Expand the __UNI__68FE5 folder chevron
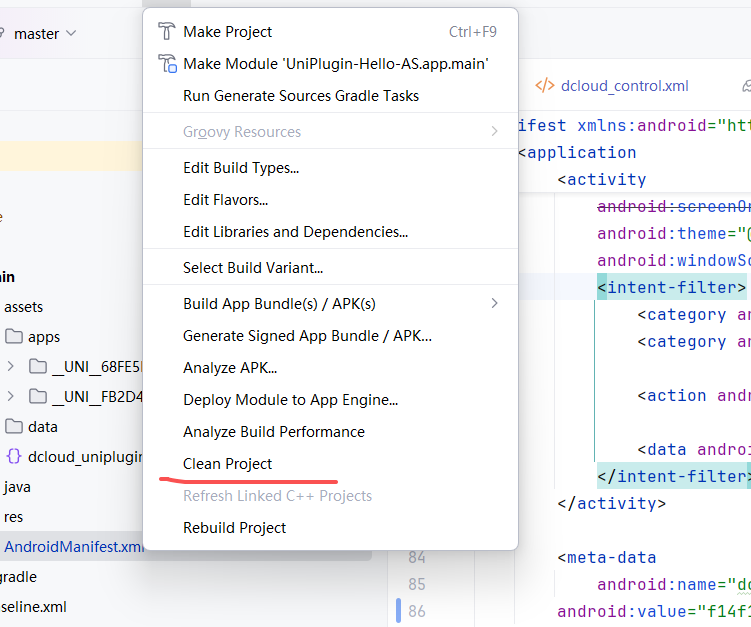This screenshot has width=751, height=627. coord(11,366)
